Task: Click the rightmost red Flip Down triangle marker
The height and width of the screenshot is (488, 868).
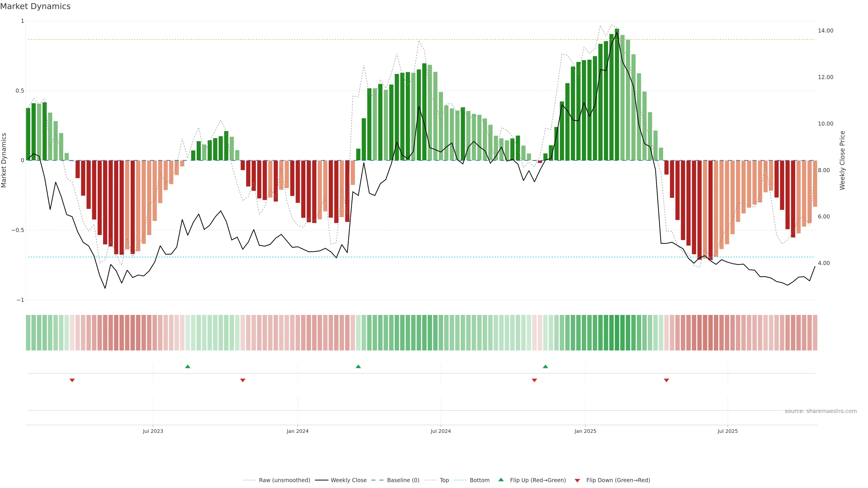Action: click(666, 380)
